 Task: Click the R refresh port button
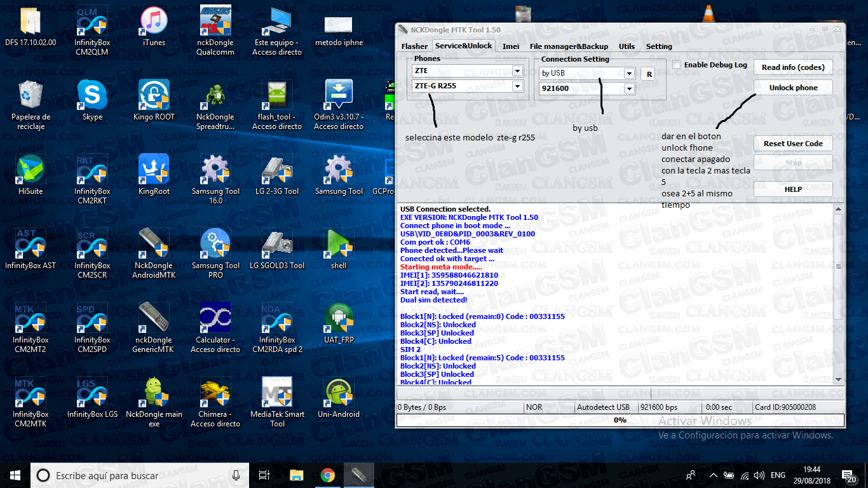tap(649, 74)
